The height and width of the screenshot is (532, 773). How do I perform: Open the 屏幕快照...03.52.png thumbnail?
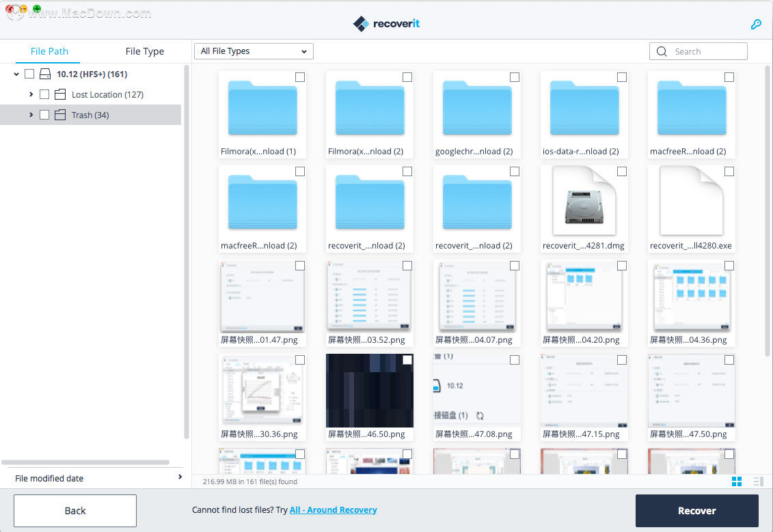tap(370, 297)
